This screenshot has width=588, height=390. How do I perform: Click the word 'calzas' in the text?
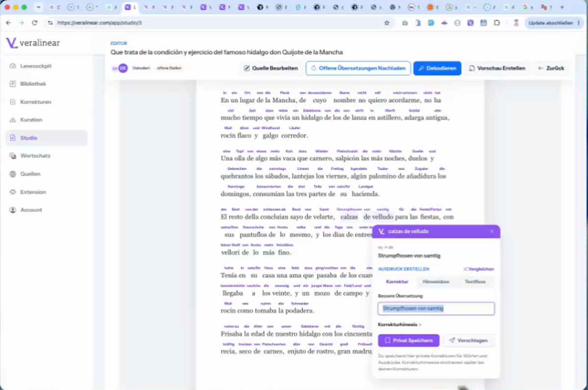click(x=349, y=217)
